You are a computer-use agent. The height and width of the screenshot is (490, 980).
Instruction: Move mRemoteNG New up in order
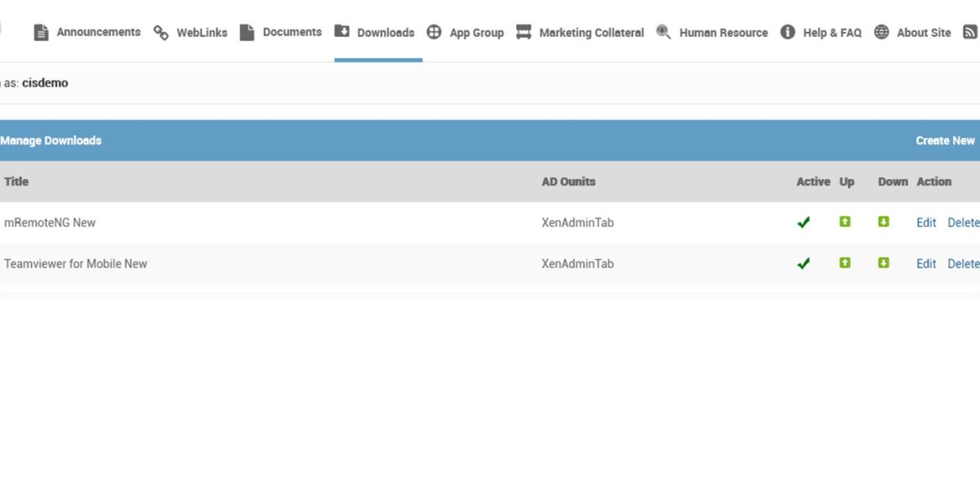(x=845, y=222)
